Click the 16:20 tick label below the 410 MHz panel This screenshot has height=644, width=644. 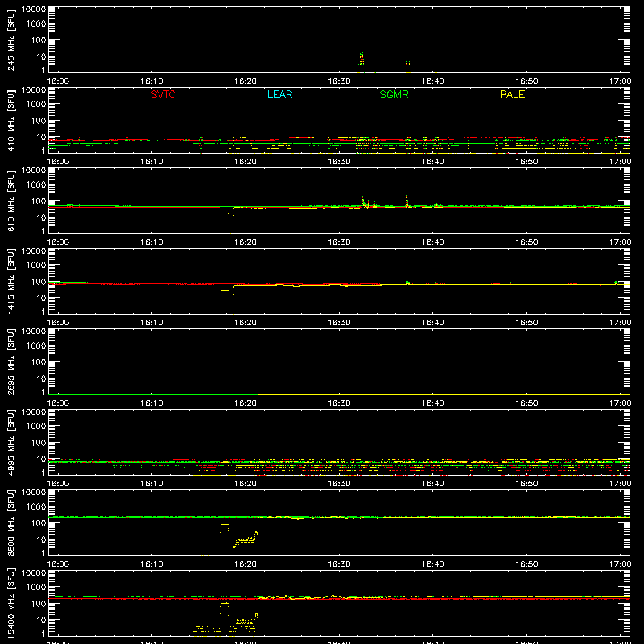[246, 162]
